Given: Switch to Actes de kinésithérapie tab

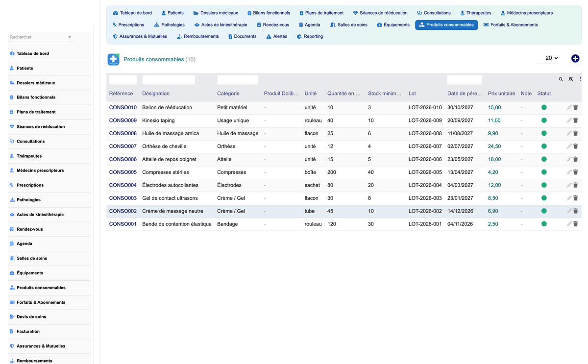Looking at the screenshot, I should [220, 24].
